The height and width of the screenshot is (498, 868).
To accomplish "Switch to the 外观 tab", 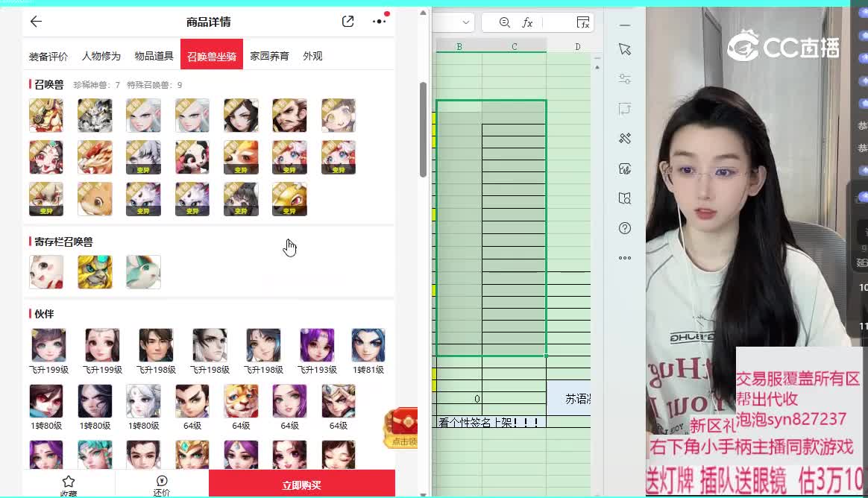I will [312, 56].
